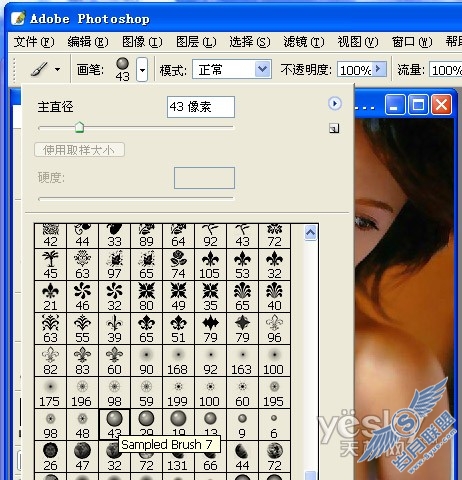The width and height of the screenshot is (462, 480).
Task: Select the fleur-de-lis brush 53
Action: point(242,265)
